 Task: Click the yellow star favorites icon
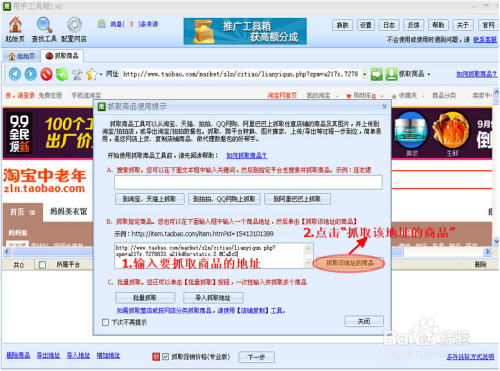91,74
